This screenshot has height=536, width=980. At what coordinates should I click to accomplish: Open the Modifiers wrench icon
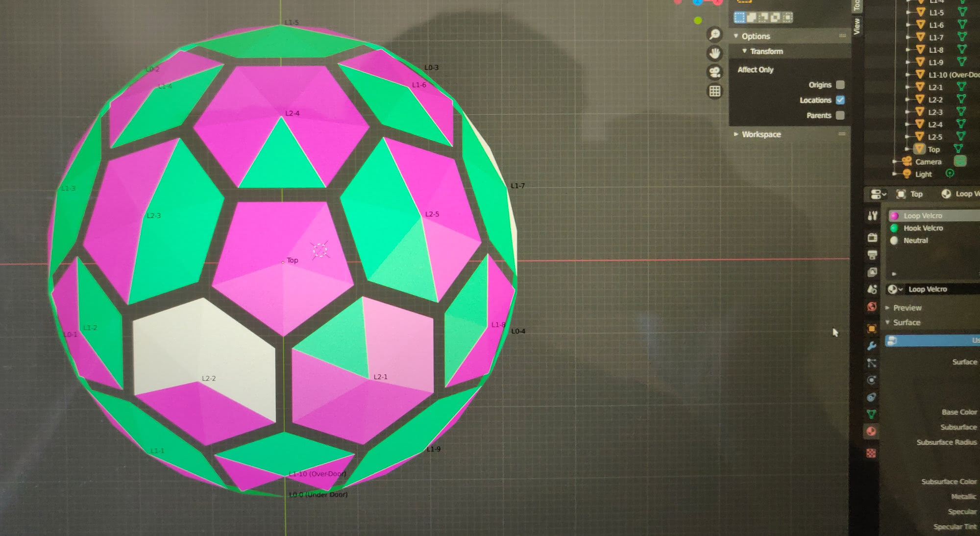(x=872, y=346)
